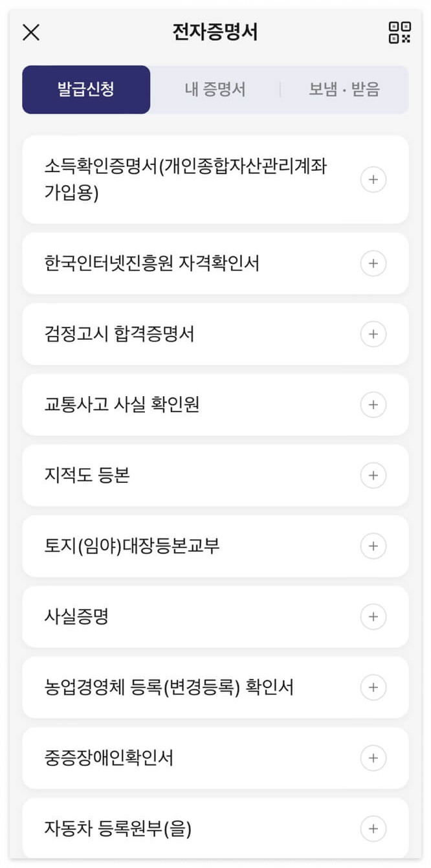Open the 소득확인증명서 certificate card
The height and width of the screenshot is (868, 431).
pos(181,179)
